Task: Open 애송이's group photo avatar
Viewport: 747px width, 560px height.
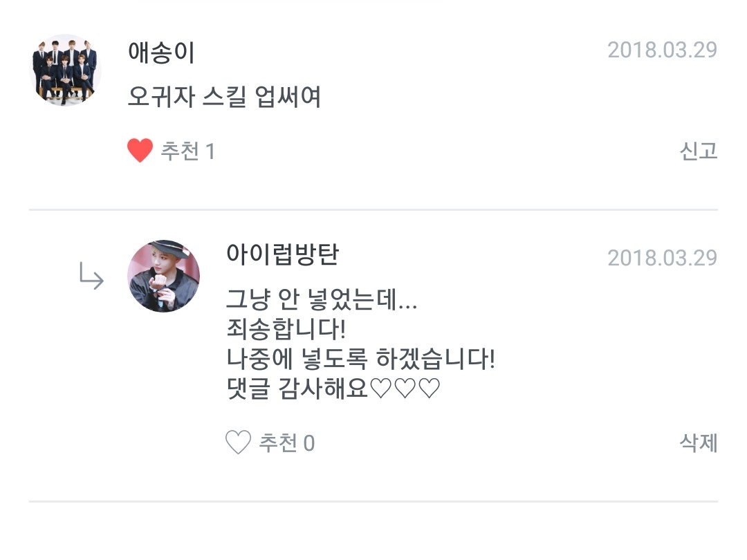Action: [x=66, y=70]
